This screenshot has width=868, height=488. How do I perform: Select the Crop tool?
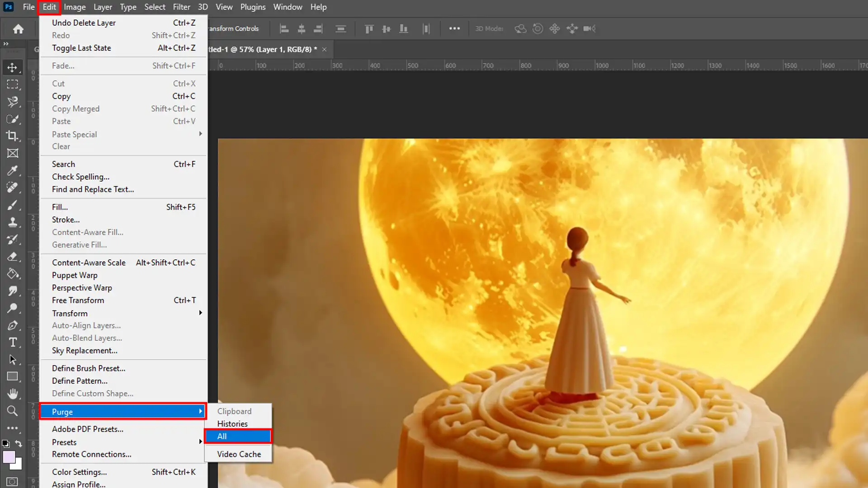12,136
